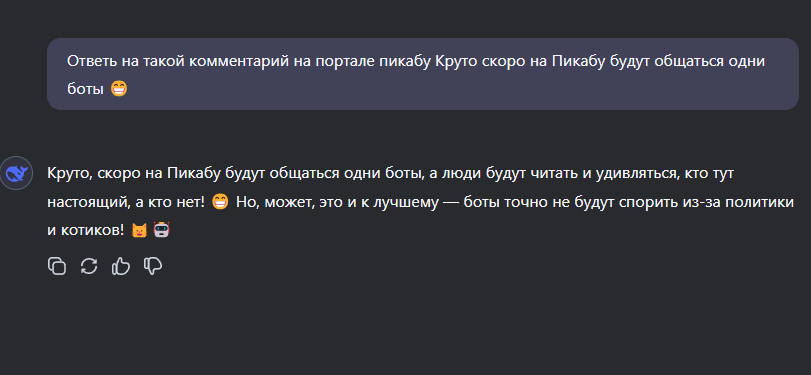Viewport: 811px width, 375px height.
Task: Copy the assistant's reply with the copy icon
Action: point(57,266)
